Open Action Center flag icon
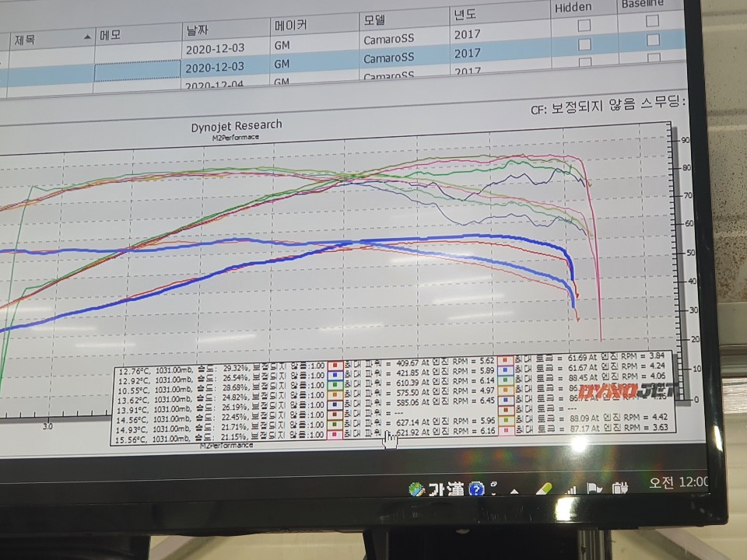 594,488
